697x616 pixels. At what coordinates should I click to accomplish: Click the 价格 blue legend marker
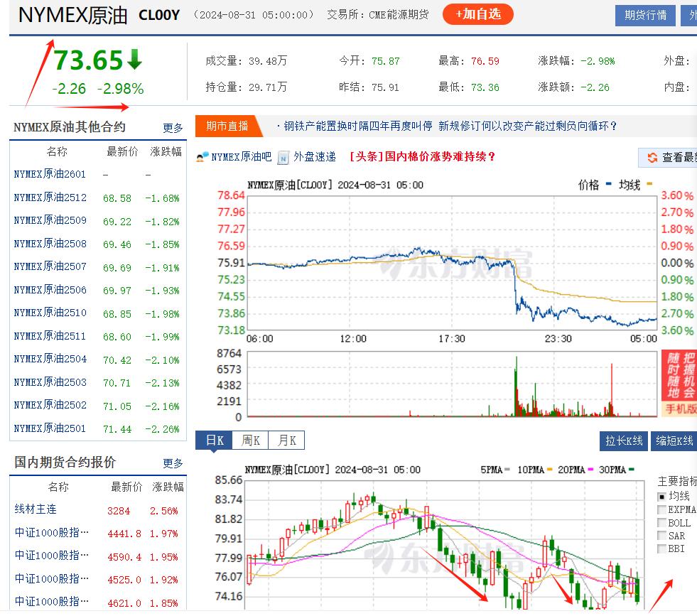click(608, 183)
